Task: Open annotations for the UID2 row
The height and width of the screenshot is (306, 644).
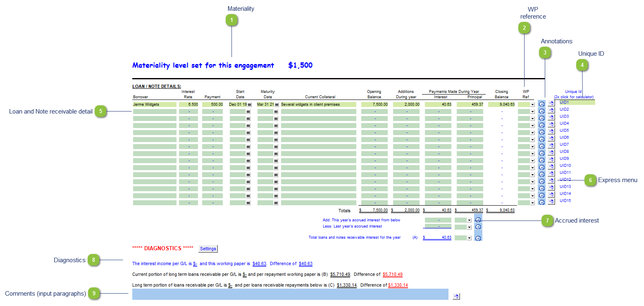Action: [x=541, y=111]
